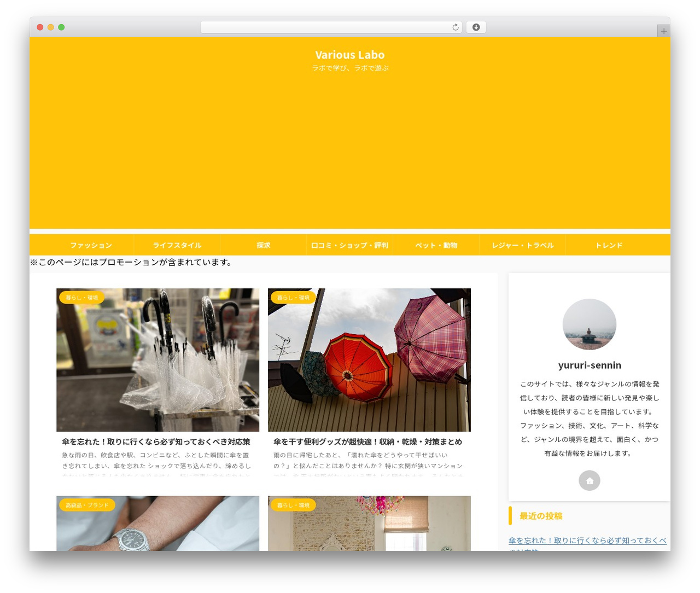Click the profile description このサイトでは、様々なジャンル
The height and width of the screenshot is (593, 700).
pos(590,418)
